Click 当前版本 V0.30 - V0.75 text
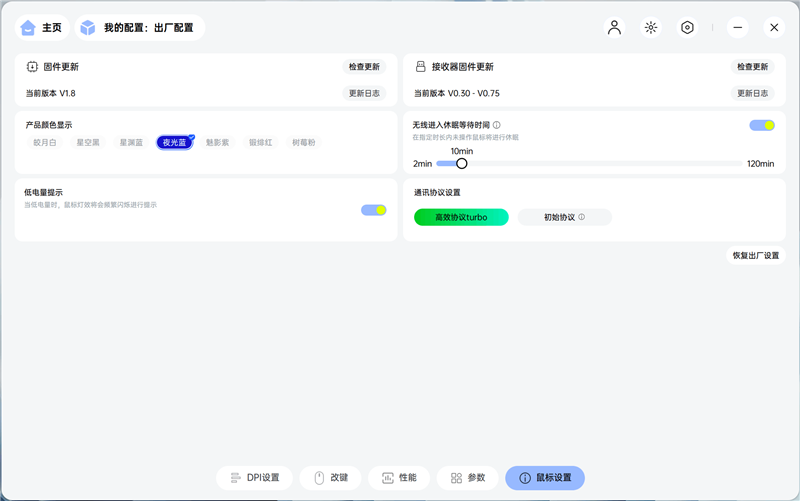This screenshot has height=501, width=800. [457, 93]
